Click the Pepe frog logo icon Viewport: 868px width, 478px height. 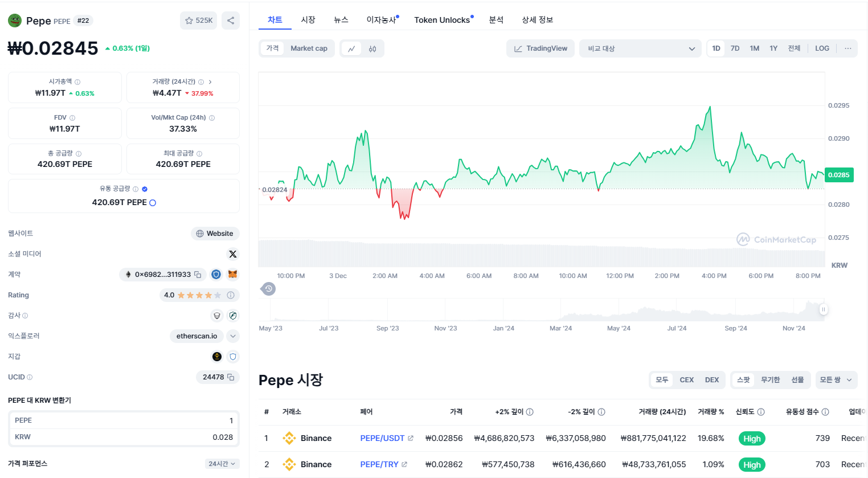point(15,21)
